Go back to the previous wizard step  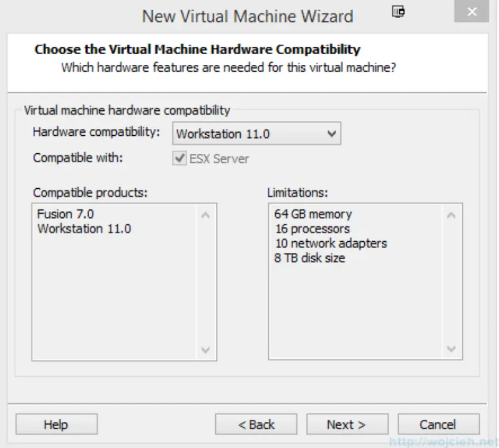256,424
